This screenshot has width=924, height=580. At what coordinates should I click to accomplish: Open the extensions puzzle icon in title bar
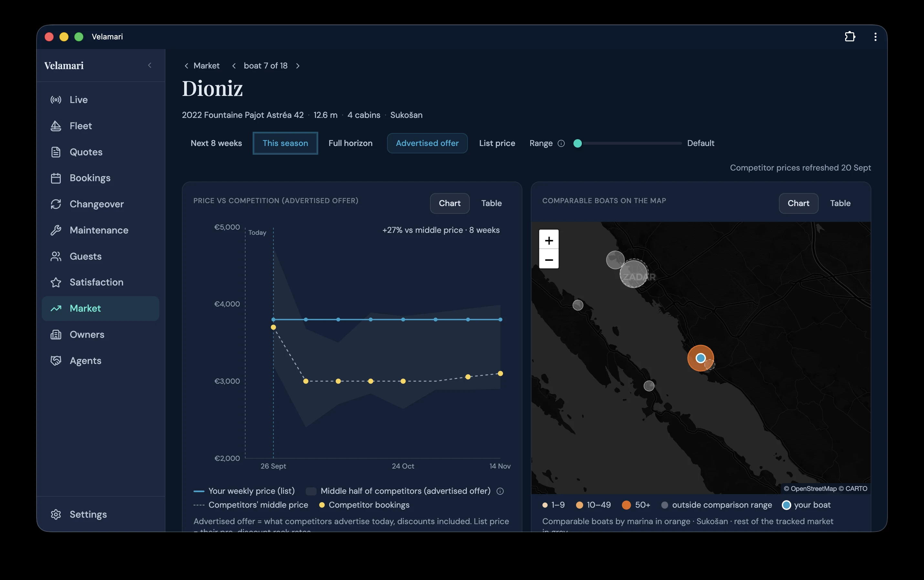(850, 36)
